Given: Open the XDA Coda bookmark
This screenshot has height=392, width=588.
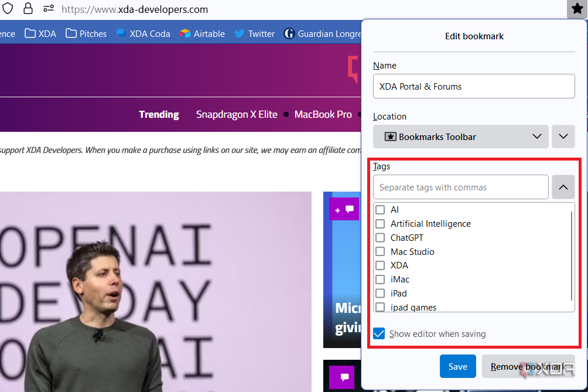Looking at the screenshot, I should pos(143,34).
